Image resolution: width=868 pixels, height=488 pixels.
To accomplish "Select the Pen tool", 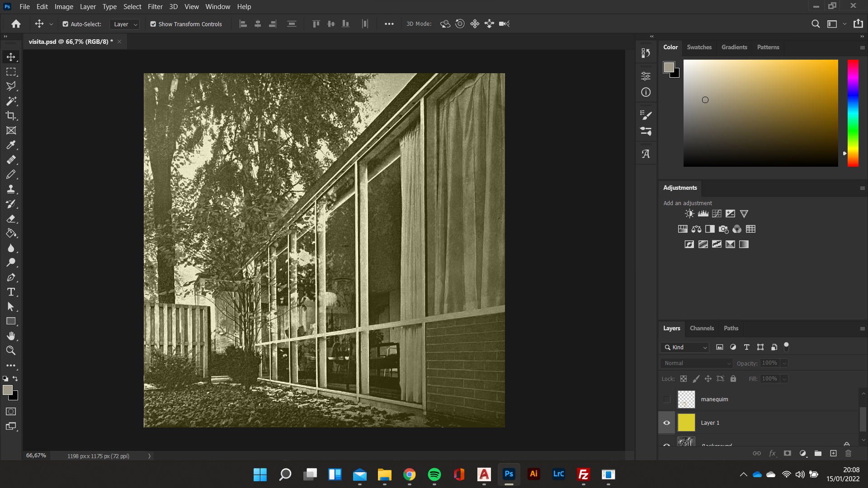I will 11,277.
